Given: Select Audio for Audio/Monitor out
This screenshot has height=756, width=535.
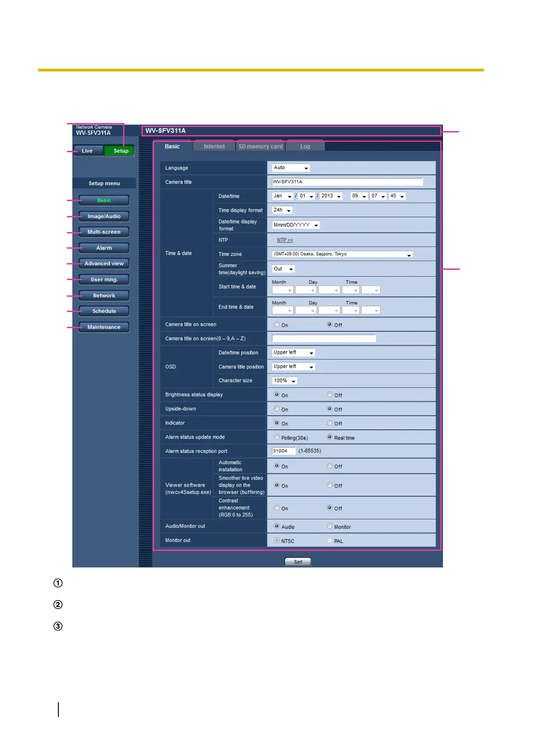Looking at the screenshot, I should coord(277,526).
